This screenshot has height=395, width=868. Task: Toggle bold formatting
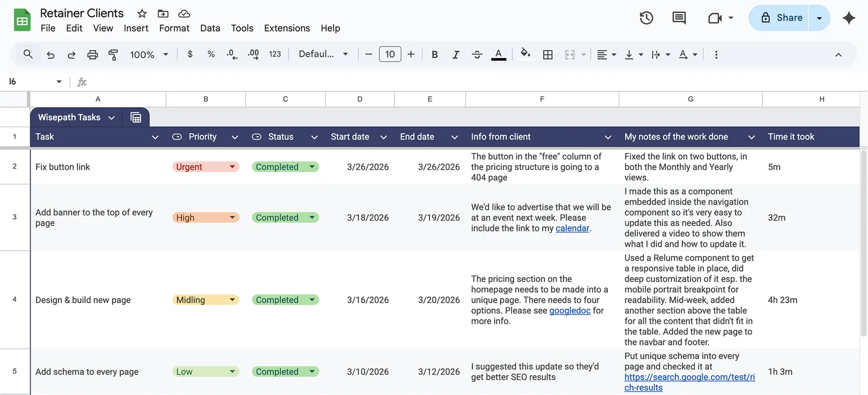click(435, 54)
